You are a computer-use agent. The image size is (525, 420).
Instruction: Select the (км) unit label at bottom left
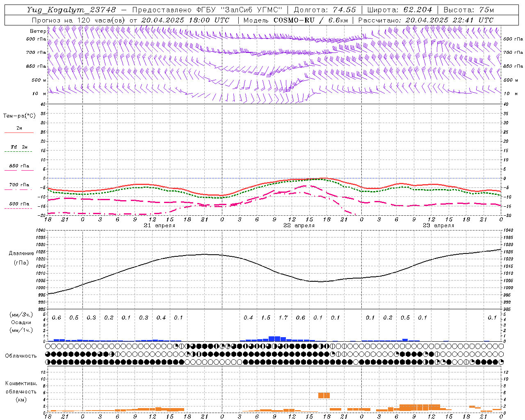[21, 399]
